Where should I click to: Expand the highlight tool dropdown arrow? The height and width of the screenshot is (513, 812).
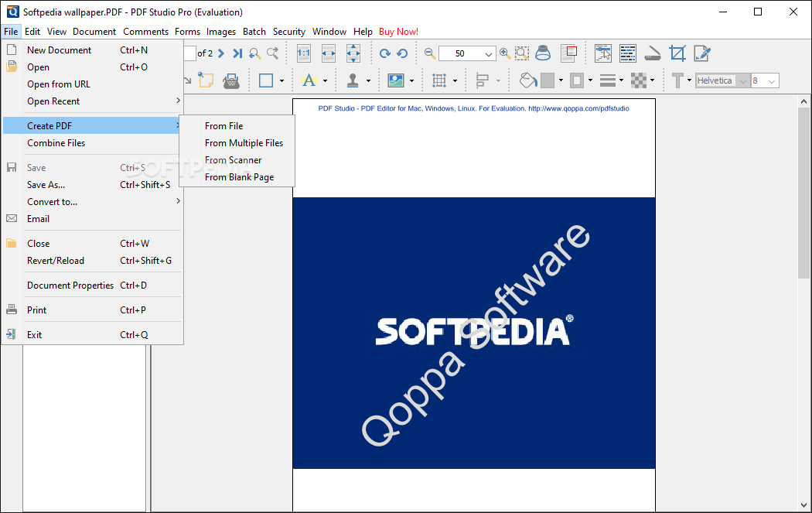coord(326,80)
